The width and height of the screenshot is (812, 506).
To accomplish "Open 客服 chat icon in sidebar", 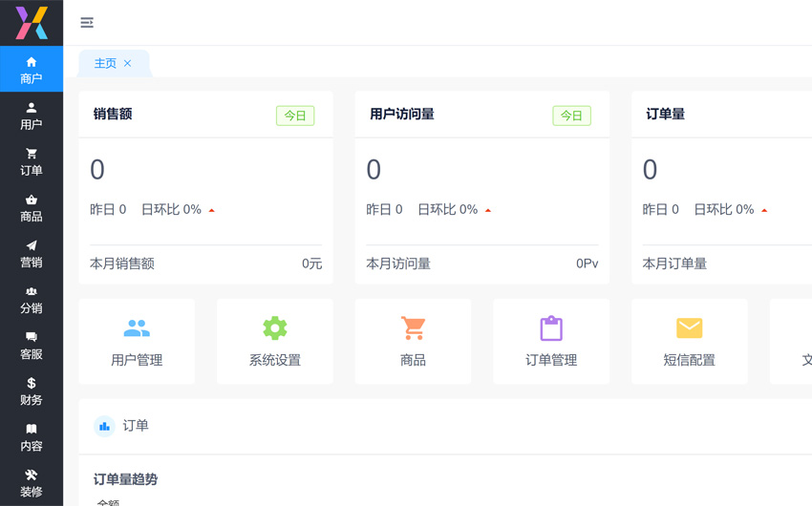I will (32, 346).
